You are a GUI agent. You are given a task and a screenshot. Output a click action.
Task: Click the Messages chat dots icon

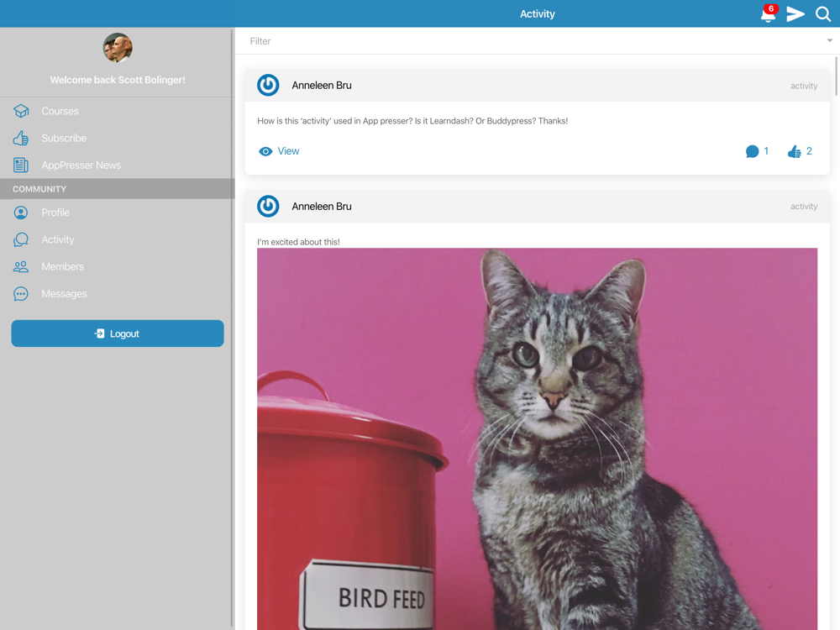pyautogui.click(x=21, y=293)
